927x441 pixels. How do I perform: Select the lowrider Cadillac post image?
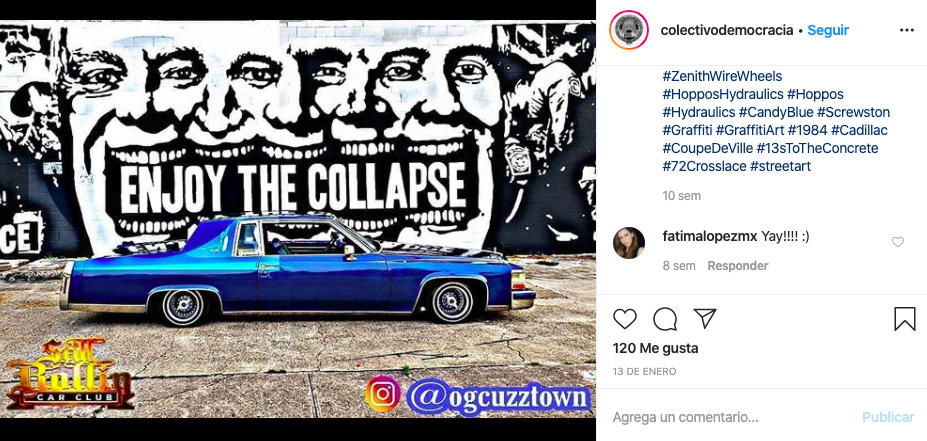(x=298, y=220)
